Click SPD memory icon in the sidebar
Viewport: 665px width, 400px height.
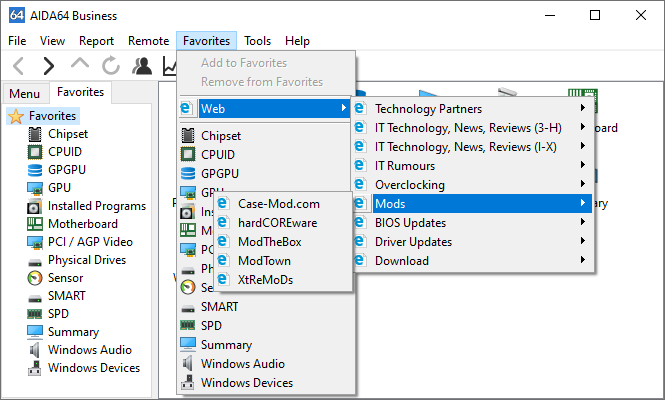[x=35, y=314]
